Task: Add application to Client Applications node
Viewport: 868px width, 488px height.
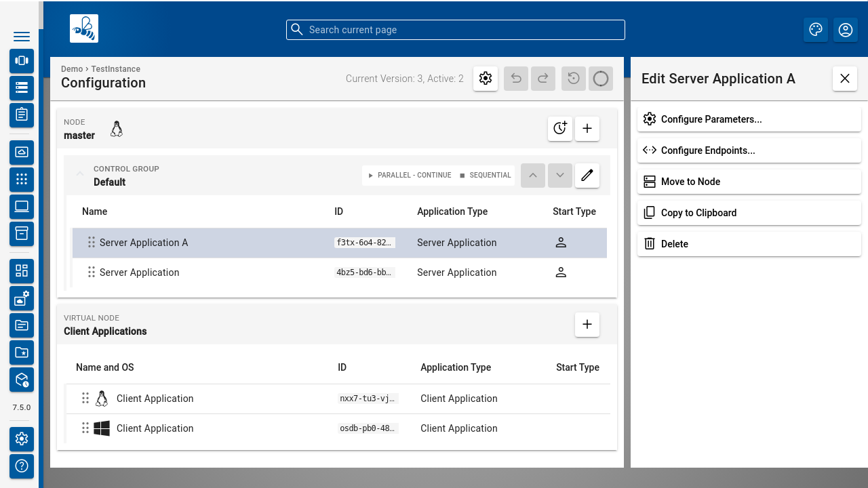Action: 587,325
